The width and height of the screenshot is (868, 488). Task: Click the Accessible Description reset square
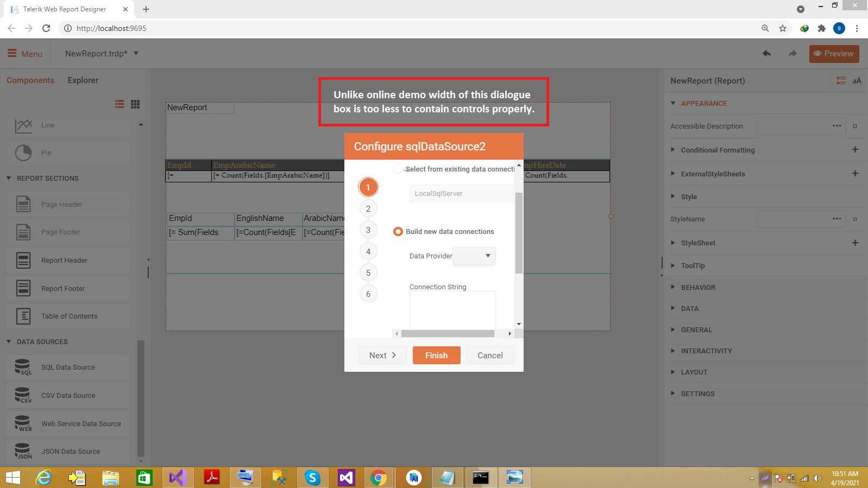pyautogui.click(x=855, y=126)
